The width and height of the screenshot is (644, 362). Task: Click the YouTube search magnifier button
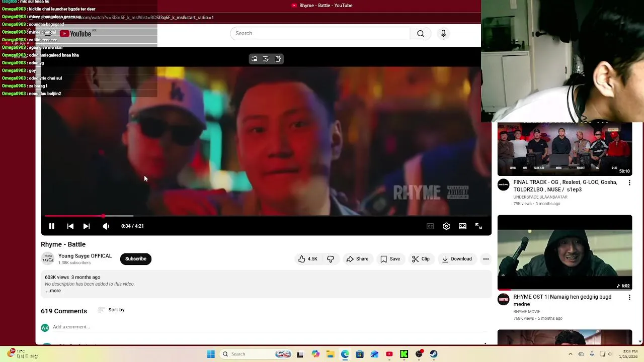421,33
